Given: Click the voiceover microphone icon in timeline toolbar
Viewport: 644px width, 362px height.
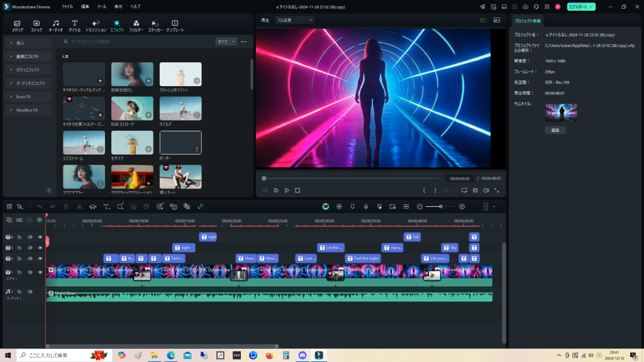Looking at the screenshot, I should 365,206.
